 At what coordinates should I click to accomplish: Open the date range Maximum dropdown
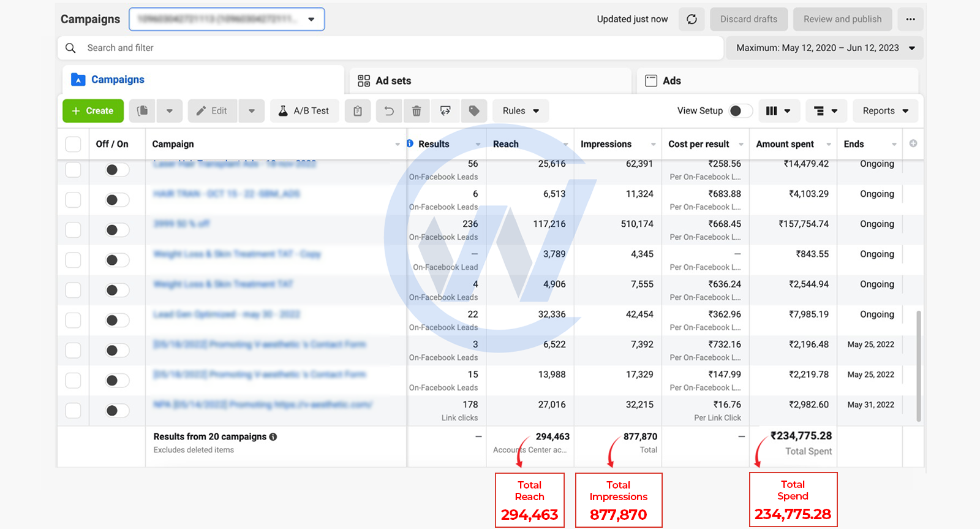(x=825, y=48)
